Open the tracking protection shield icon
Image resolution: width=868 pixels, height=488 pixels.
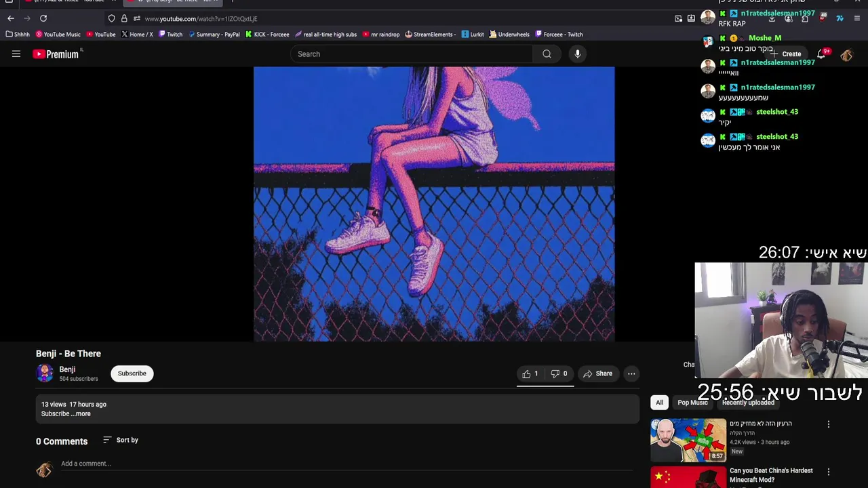point(111,18)
